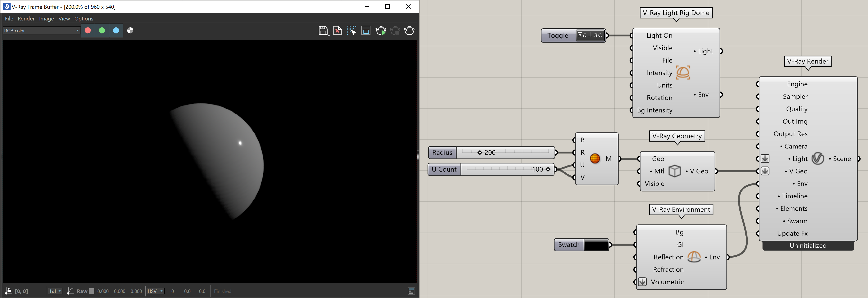Click the Light On input
The image size is (868, 298).
[x=659, y=35]
